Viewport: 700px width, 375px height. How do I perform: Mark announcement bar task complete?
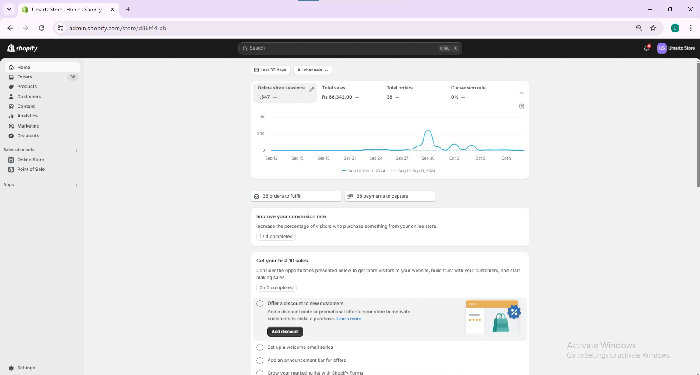coord(260,360)
